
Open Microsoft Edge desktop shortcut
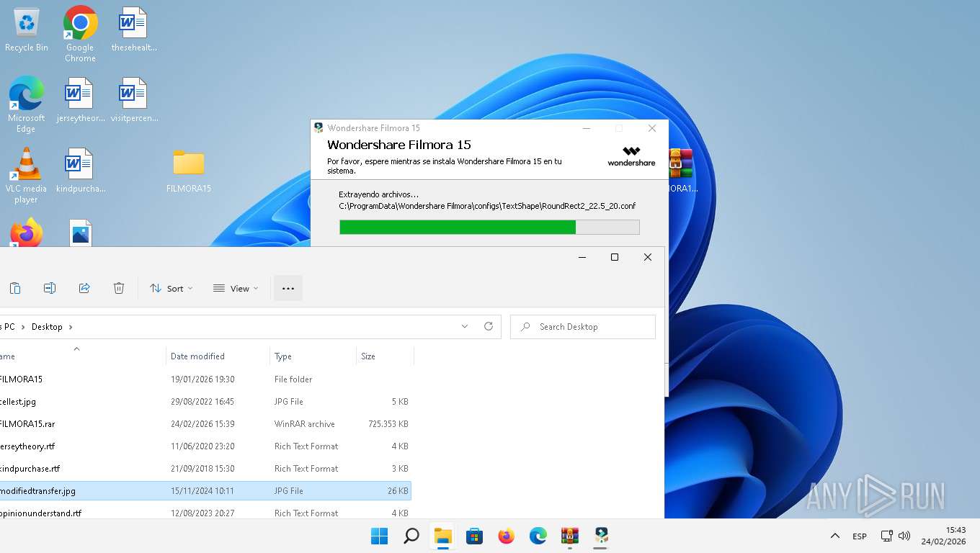click(x=26, y=104)
